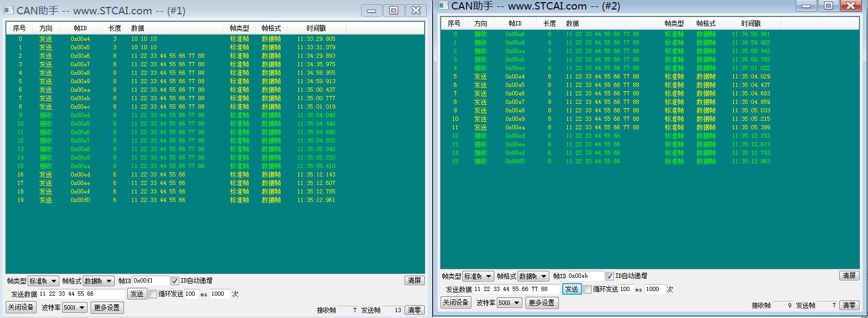
Task: Toggle ID自动递增 checkbox in window #1
Action: 174,281
